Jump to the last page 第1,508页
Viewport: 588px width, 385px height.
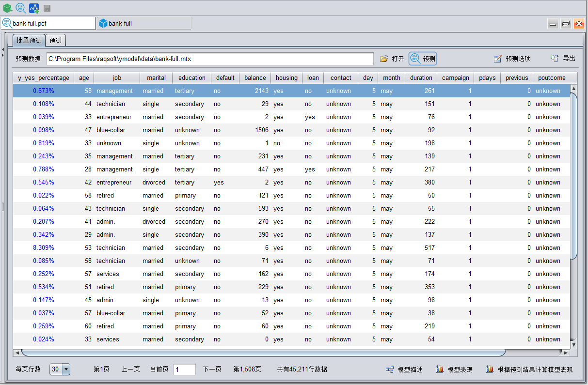pyautogui.click(x=247, y=370)
